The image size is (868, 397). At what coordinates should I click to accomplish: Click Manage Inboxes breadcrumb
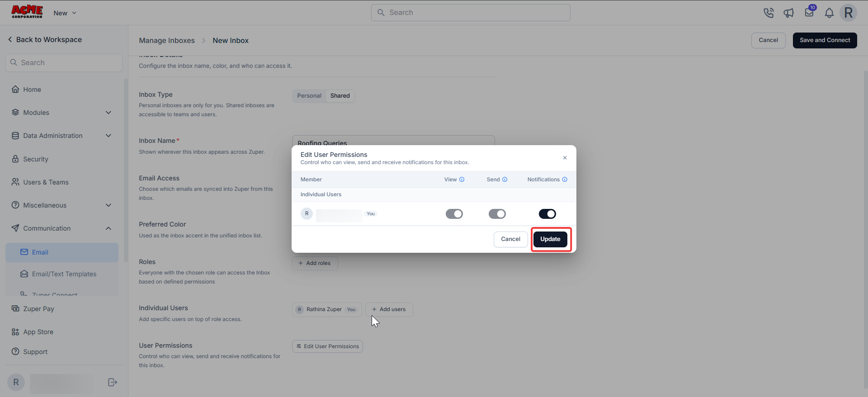tap(167, 41)
